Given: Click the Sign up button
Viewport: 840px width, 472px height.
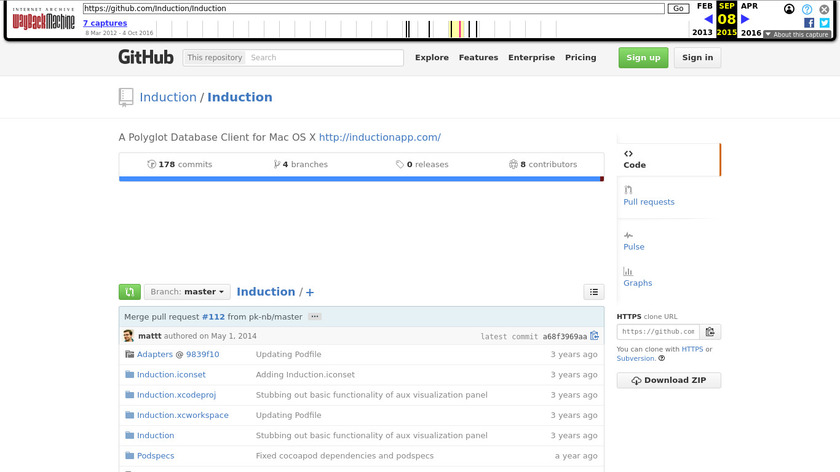Looking at the screenshot, I should [643, 57].
